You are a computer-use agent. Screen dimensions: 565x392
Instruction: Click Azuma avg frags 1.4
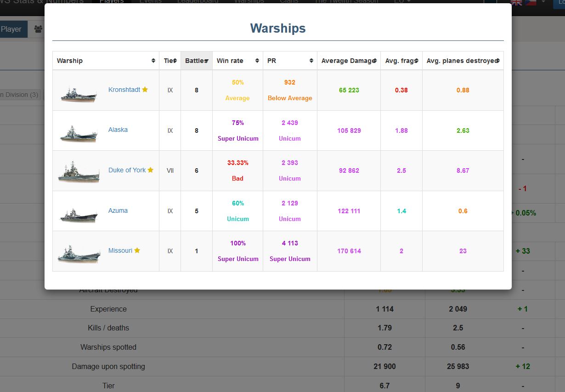tap(401, 211)
